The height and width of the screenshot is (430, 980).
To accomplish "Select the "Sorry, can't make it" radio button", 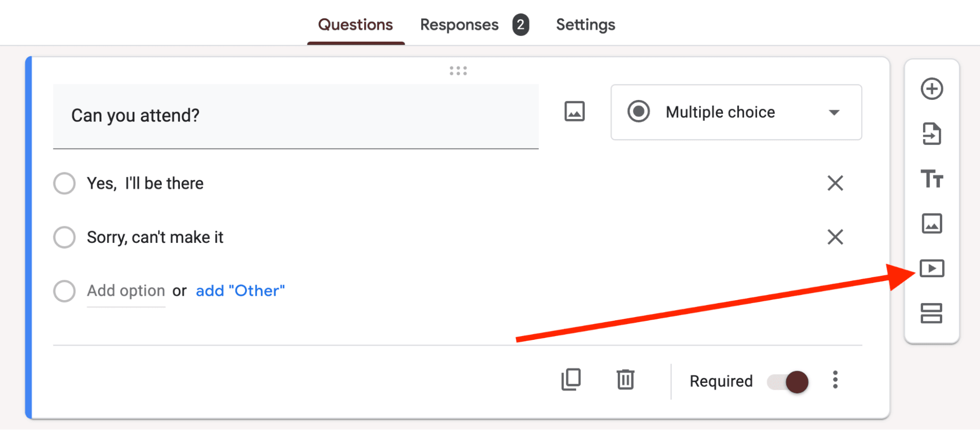I will point(64,237).
